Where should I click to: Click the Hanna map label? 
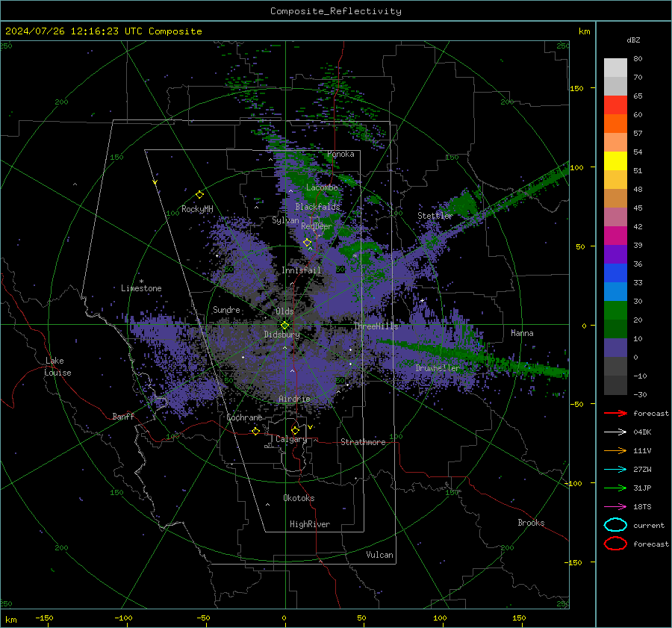pos(522,333)
